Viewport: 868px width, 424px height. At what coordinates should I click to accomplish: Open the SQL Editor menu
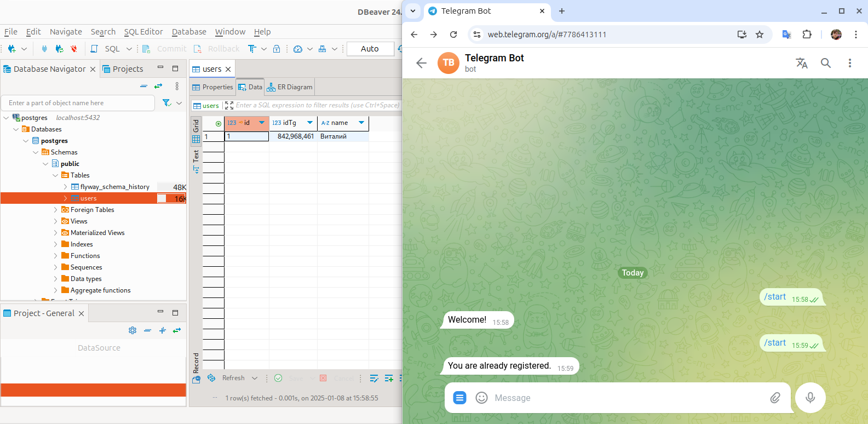(x=143, y=32)
